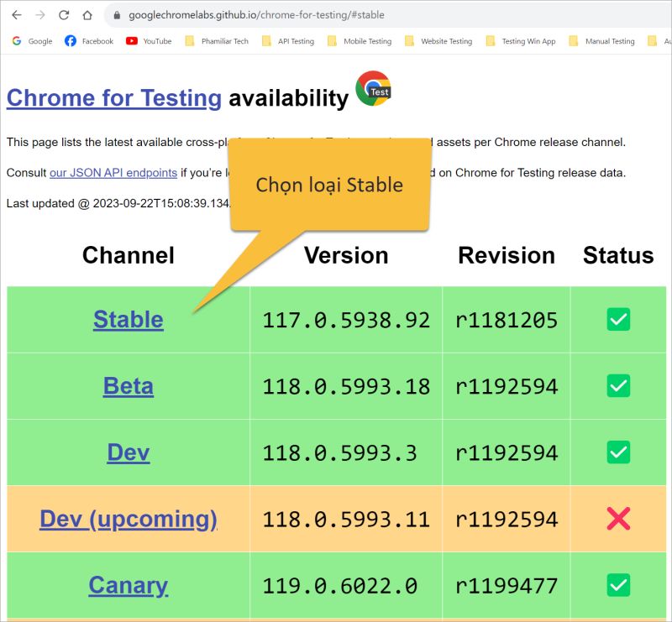The image size is (672, 622).
Task: Click the Chrome for Testing logo image
Action: point(375,91)
